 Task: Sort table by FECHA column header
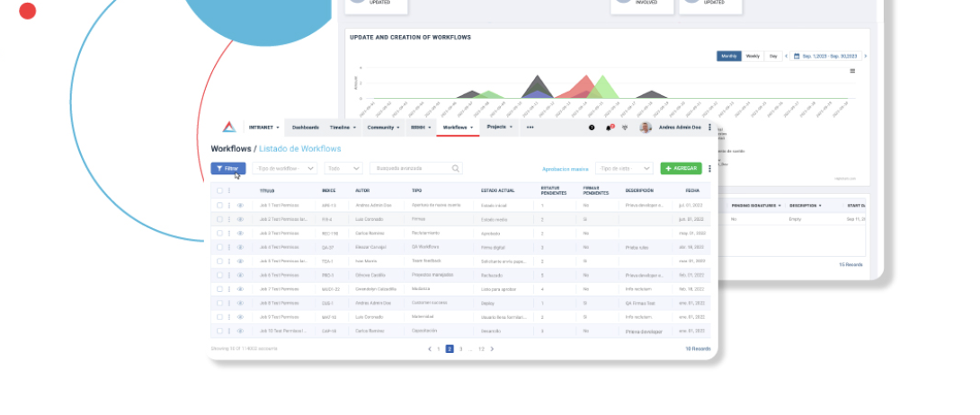[x=692, y=191]
